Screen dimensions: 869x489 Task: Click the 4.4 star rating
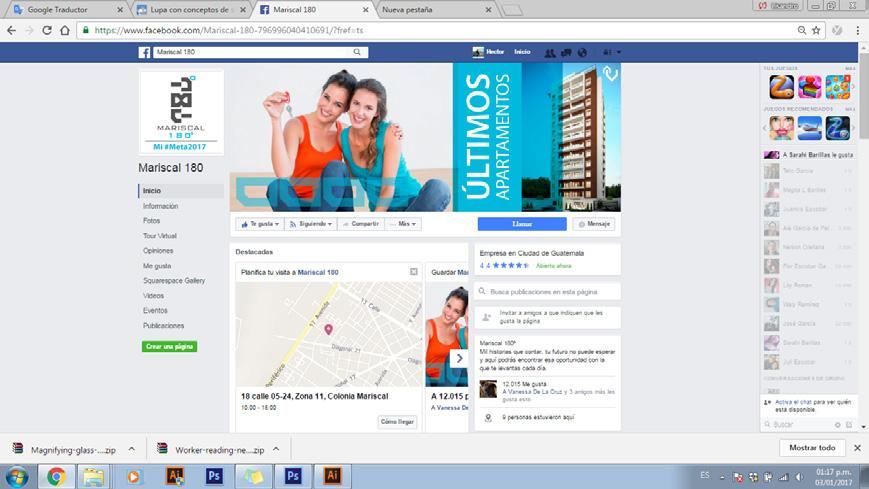pos(504,266)
